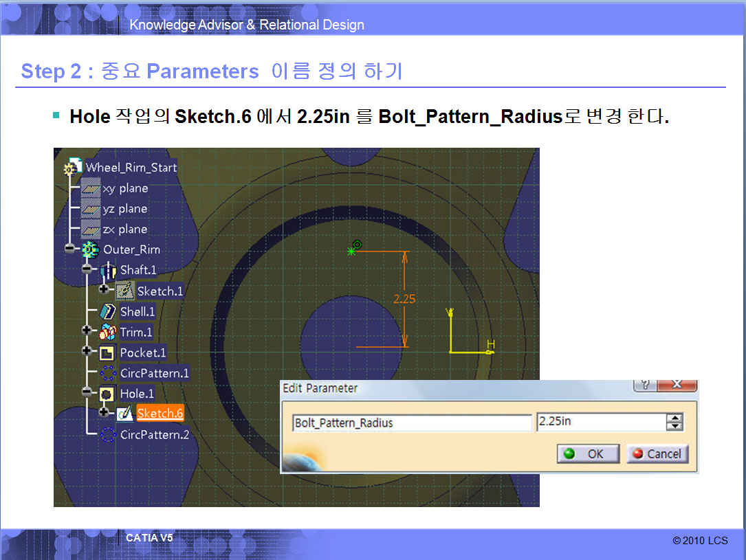Select the Trim.1 feature icon
The image size is (746, 560).
[108, 333]
